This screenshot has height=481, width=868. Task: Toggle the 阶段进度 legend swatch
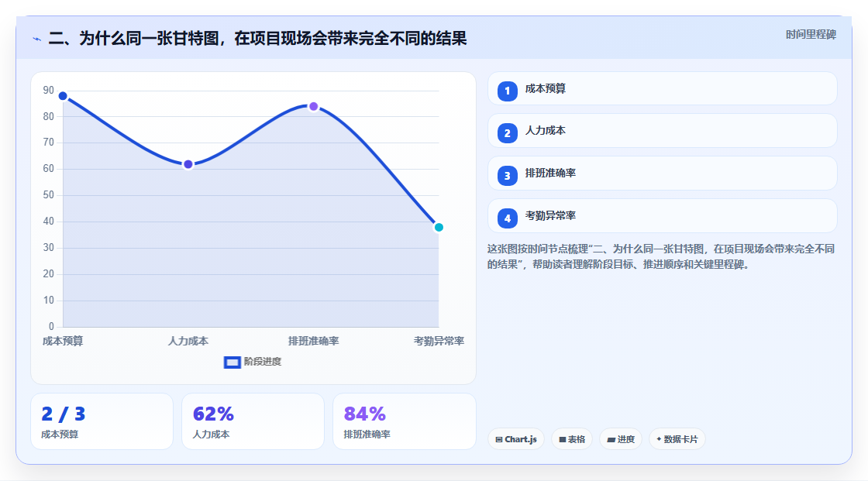pyautogui.click(x=232, y=362)
